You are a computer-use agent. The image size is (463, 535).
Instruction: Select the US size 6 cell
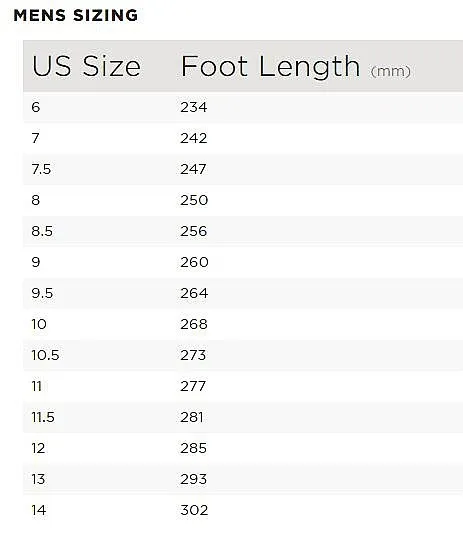pos(36,107)
